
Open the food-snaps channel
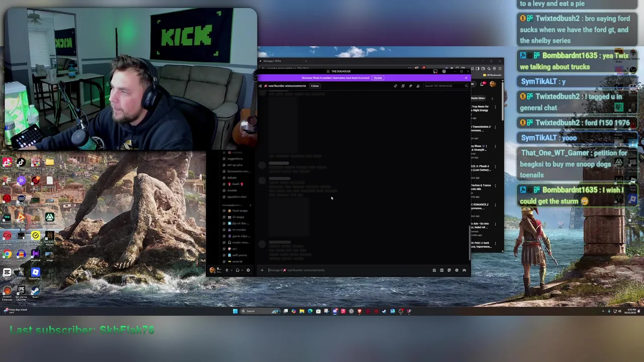236,211
